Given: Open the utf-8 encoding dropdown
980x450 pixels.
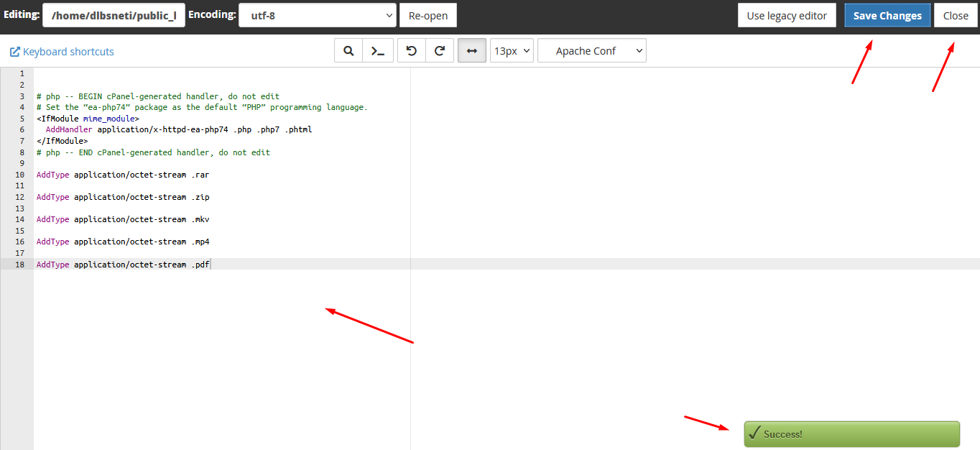Looking at the screenshot, I should [318, 15].
